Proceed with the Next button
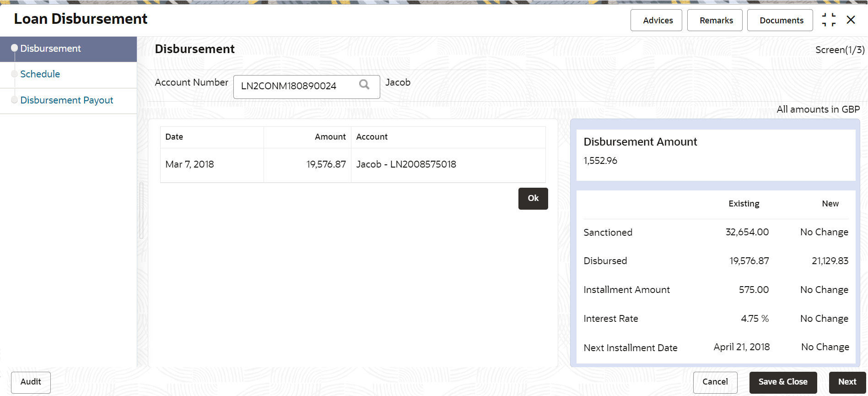This screenshot has height=396, width=868. (847, 382)
